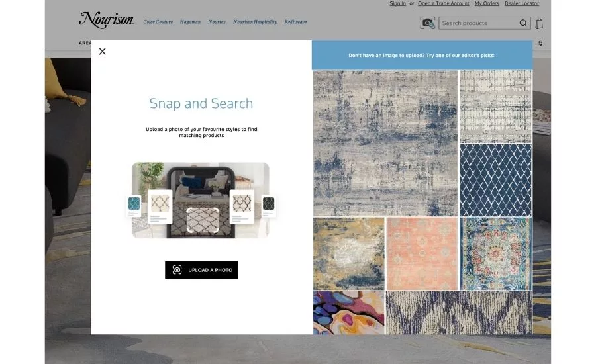Image resolution: width=596 pixels, height=364 pixels.
Task: Click the camera icon in Upload button
Action: point(177,270)
